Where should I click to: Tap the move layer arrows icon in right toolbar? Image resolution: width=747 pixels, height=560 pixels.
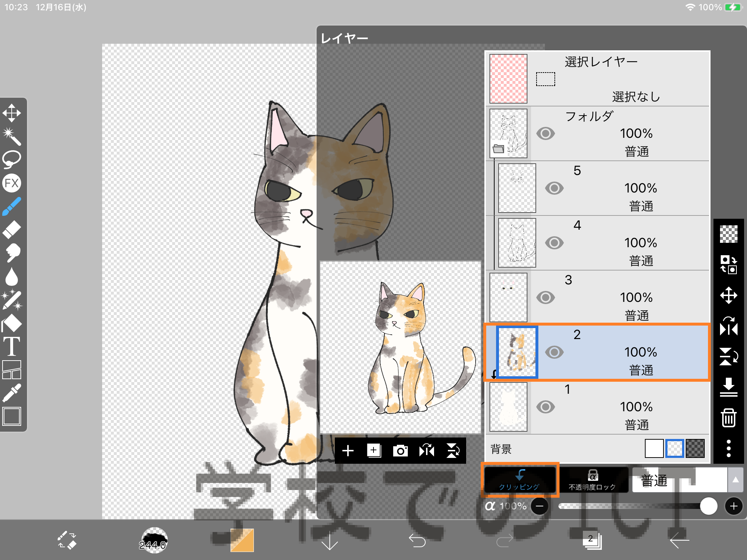point(729,295)
